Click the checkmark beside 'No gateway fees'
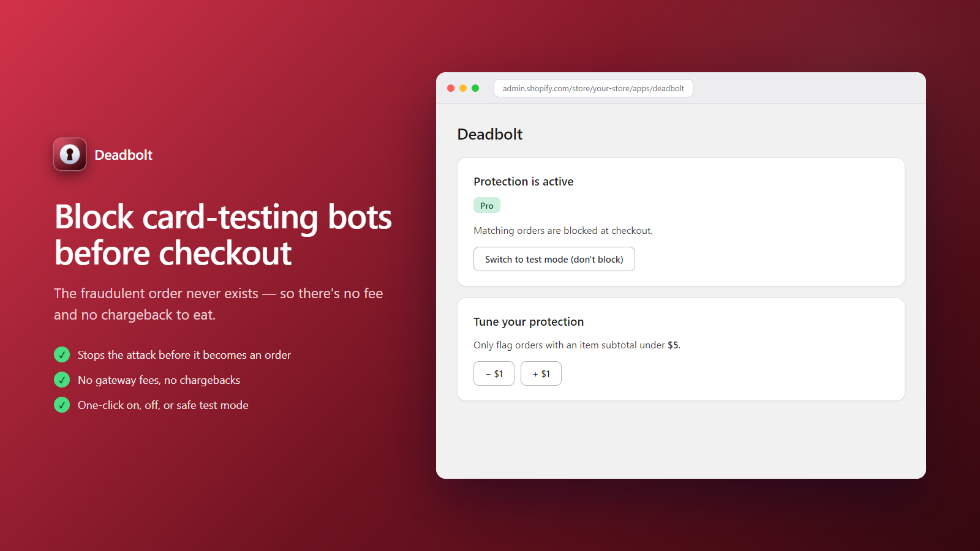Viewport: 980px width, 551px height. [62, 380]
